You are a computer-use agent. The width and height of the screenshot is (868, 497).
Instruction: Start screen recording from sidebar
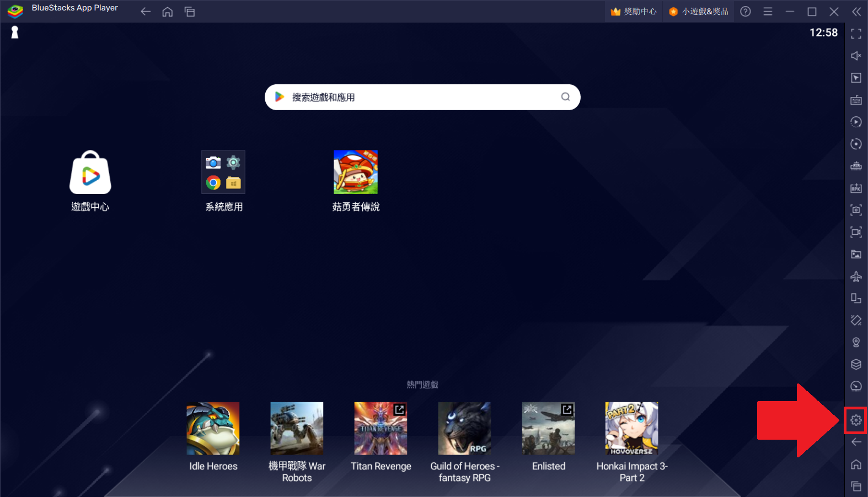856,232
